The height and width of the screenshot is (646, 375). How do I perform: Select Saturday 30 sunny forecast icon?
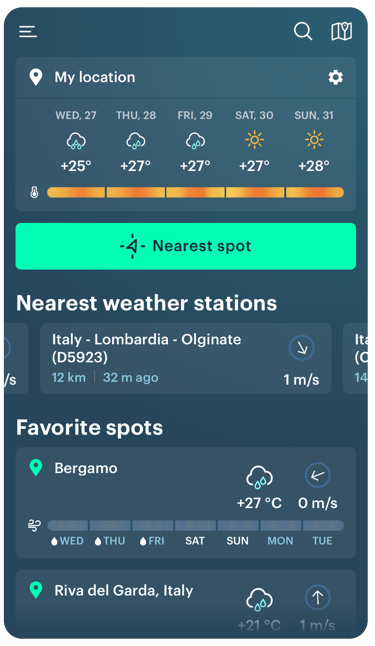[x=254, y=140]
